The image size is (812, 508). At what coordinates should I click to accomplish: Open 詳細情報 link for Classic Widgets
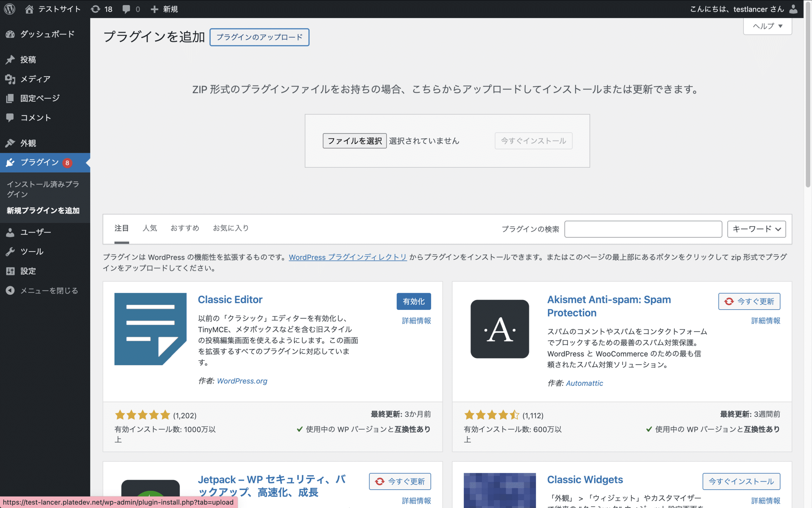click(x=766, y=501)
